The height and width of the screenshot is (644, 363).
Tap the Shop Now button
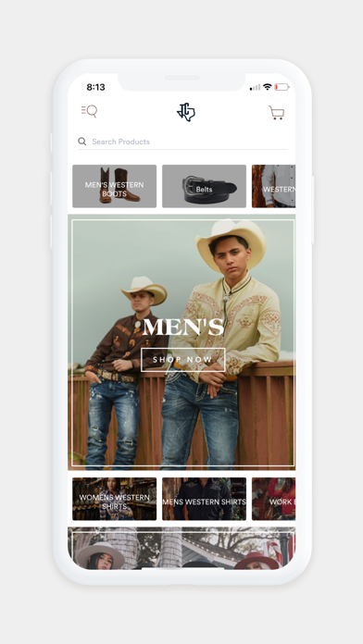click(183, 360)
